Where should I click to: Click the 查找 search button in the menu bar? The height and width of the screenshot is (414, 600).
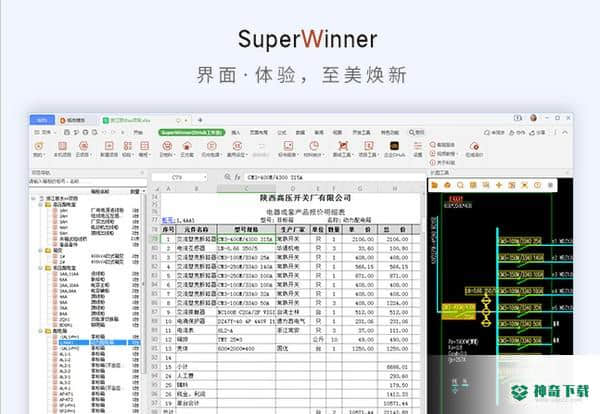[416, 132]
